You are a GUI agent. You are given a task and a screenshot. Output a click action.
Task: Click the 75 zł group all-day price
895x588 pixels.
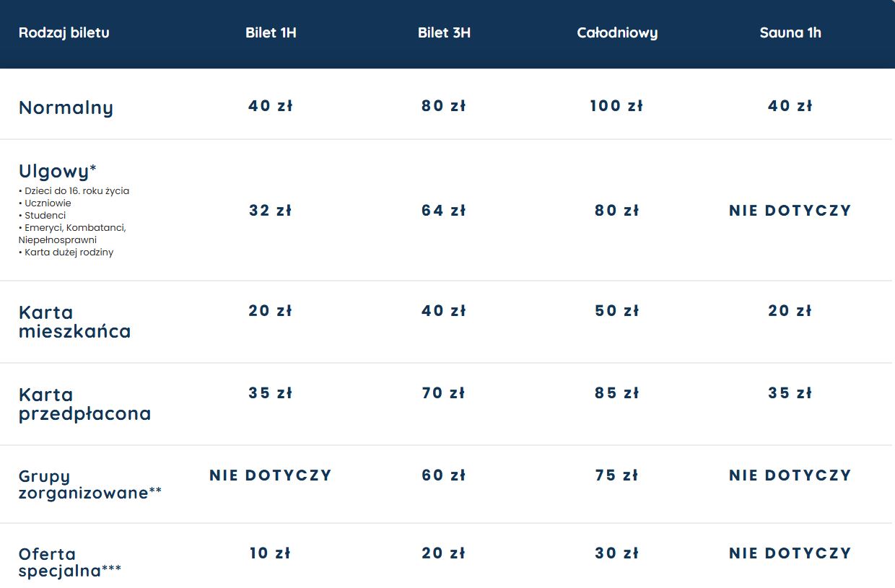point(617,475)
